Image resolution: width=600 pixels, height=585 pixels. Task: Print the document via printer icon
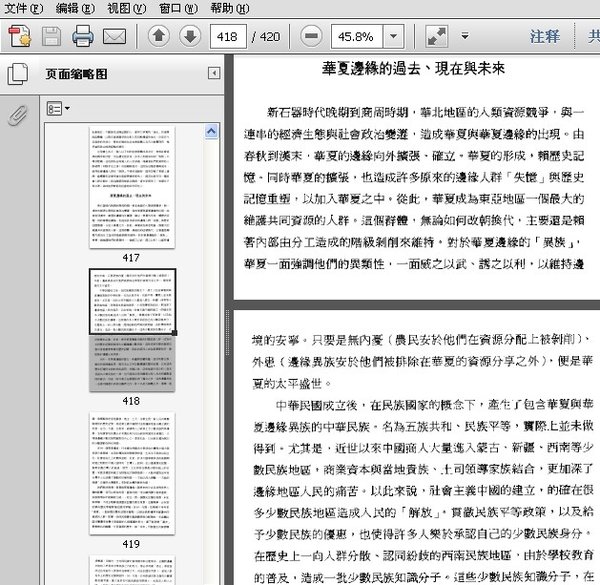(x=83, y=36)
